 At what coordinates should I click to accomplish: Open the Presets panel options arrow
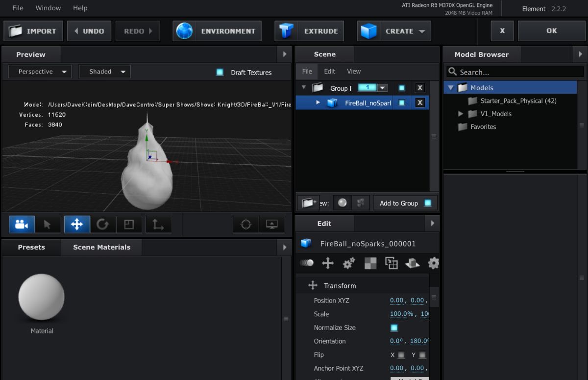(x=285, y=247)
